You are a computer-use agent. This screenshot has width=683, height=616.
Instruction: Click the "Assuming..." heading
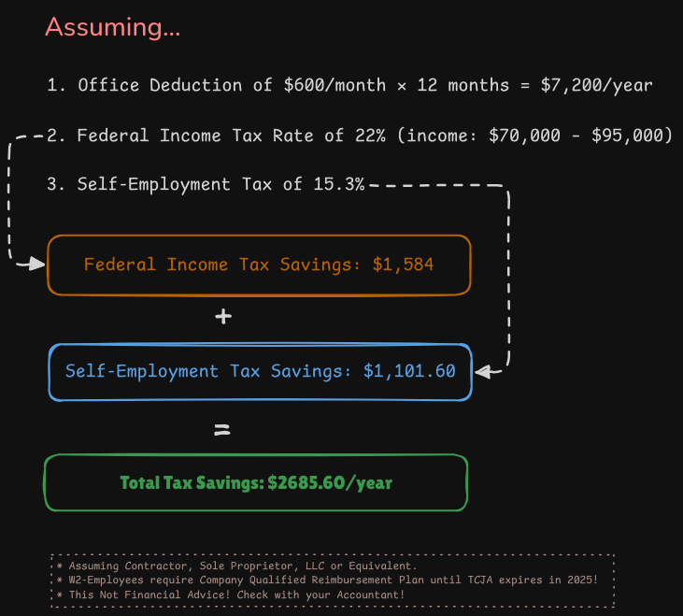(112, 27)
